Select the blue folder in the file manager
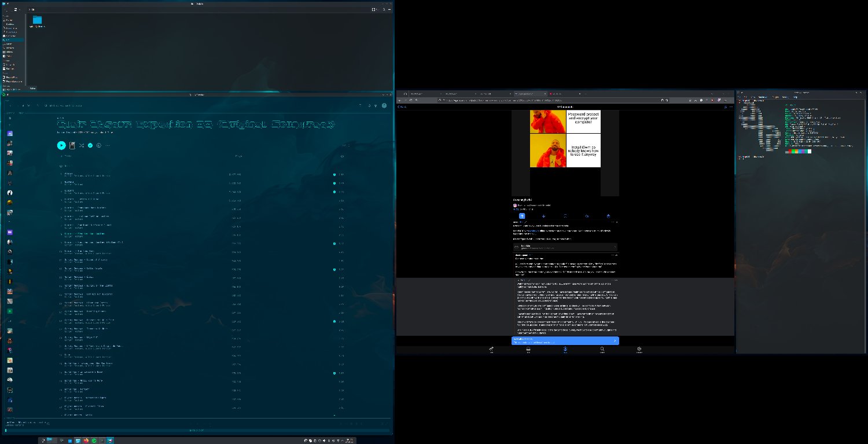This screenshot has height=444, width=868. click(x=37, y=21)
